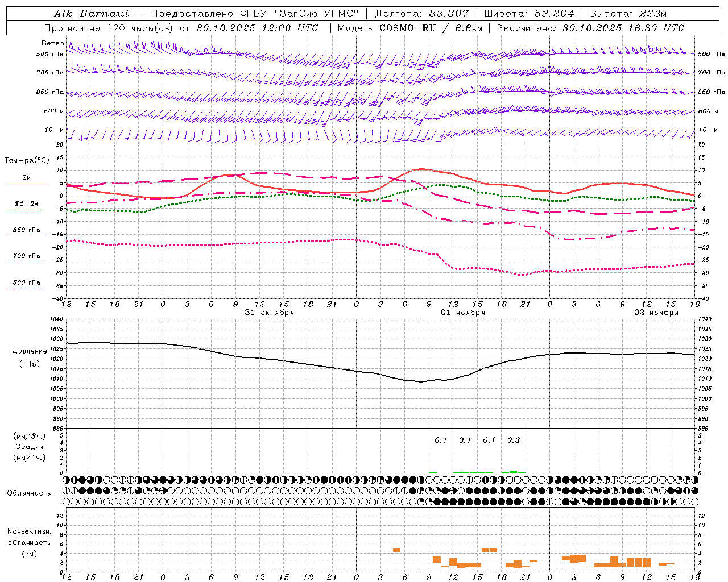728x582 pixels.
Task: Click the '2м' temperature legend entry
Action: coord(27,177)
